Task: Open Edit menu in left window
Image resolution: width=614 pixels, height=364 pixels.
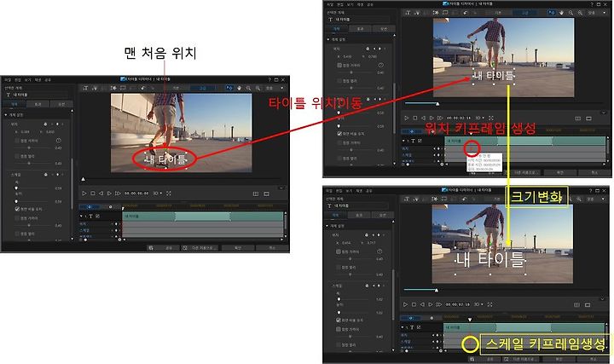Action: pyautogui.click(x=18, y=80)
